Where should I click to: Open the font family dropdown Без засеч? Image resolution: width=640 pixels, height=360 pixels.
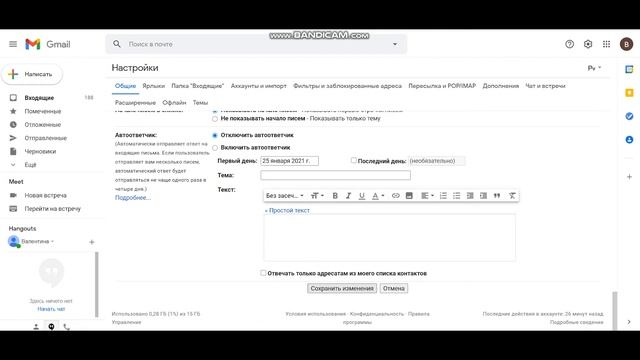point(284,196)
